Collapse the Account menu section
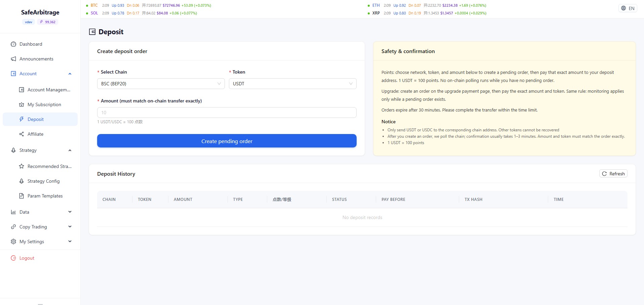Screen dimensions: 644x305 coord(70,74)
